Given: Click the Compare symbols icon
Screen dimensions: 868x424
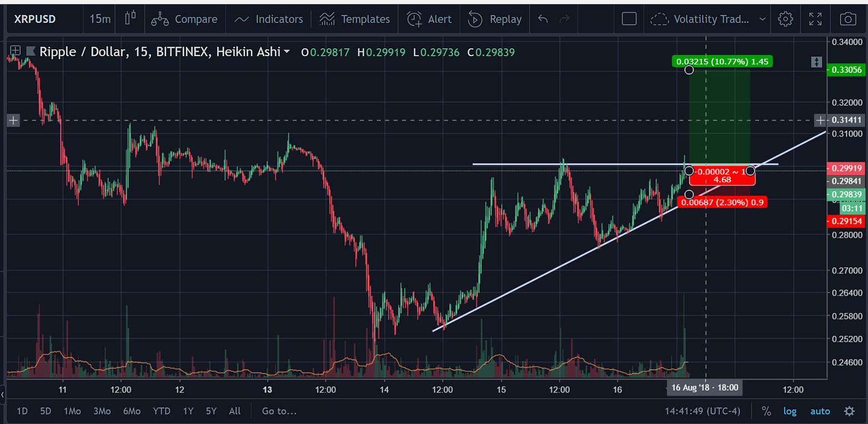Looking at the screenshot, I should click(x=160, y=19).
